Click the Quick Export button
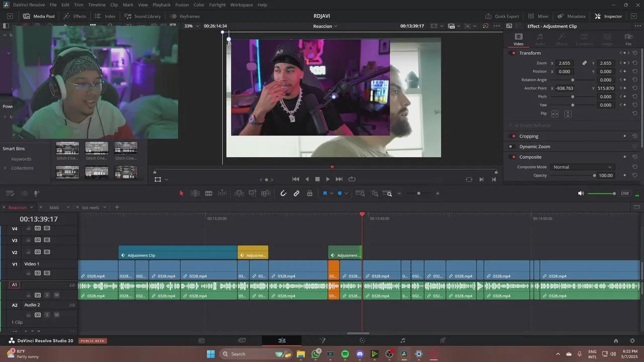Image resolution: width=644 pixels, height=362 pixels. (x=502, y=16)
